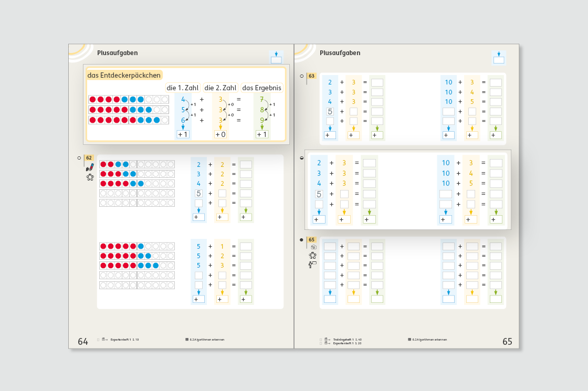Click the 'die 1. Zahl' column label
588x391 pixels.
point(183,88)
